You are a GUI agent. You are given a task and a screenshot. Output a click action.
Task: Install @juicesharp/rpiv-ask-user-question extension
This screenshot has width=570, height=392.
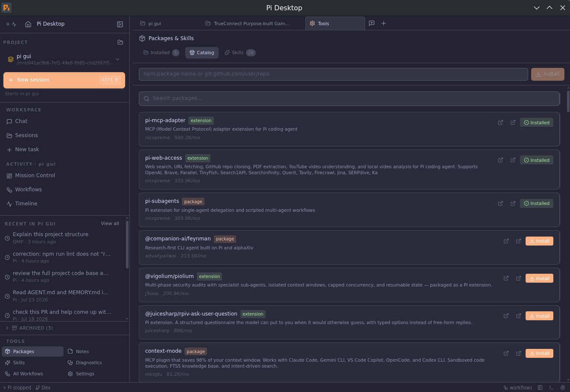pos(539,316)
